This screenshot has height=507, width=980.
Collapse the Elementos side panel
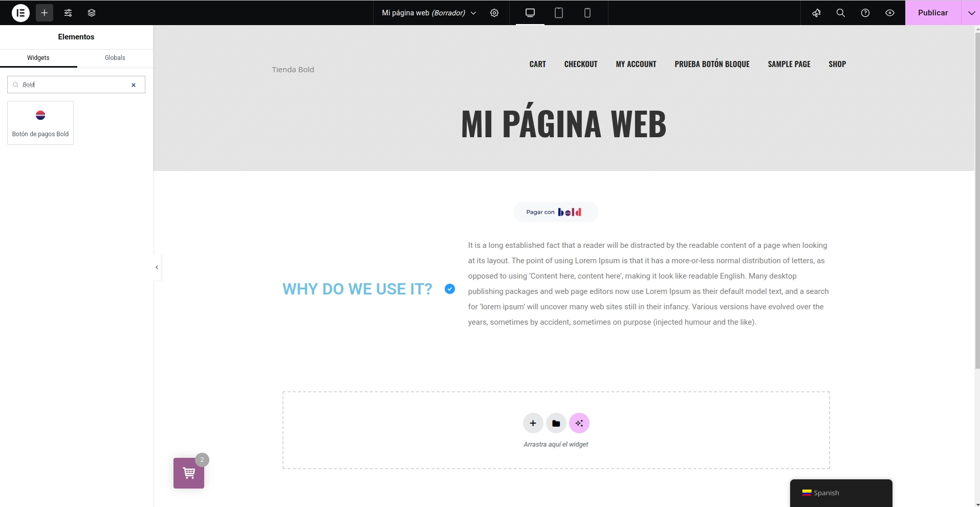coord(157,267)
